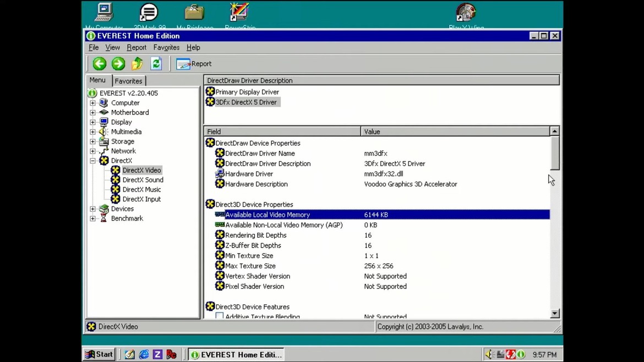Select the Devices icon in the tree
This screenshot has width=644, height=362.
point(104,209)
